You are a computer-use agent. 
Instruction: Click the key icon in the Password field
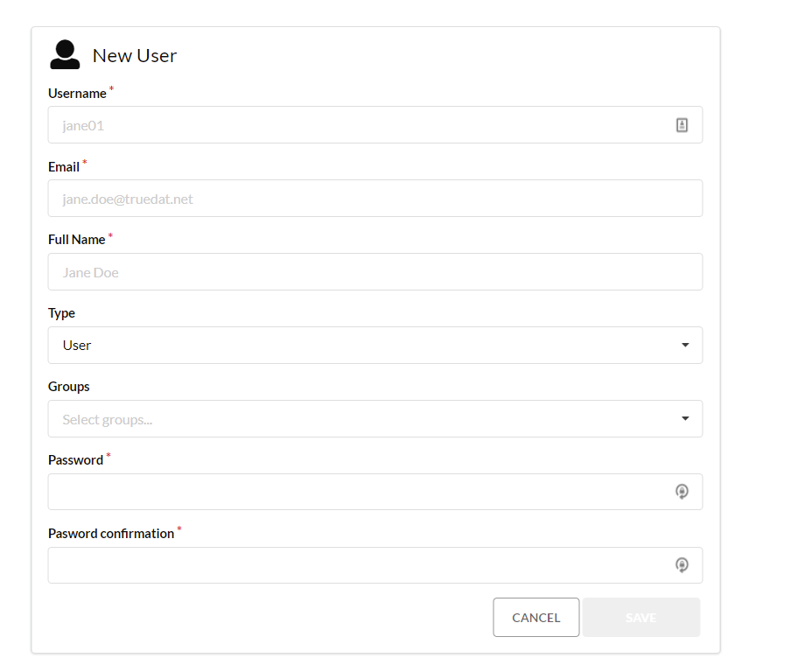click(x=682, y=492)
